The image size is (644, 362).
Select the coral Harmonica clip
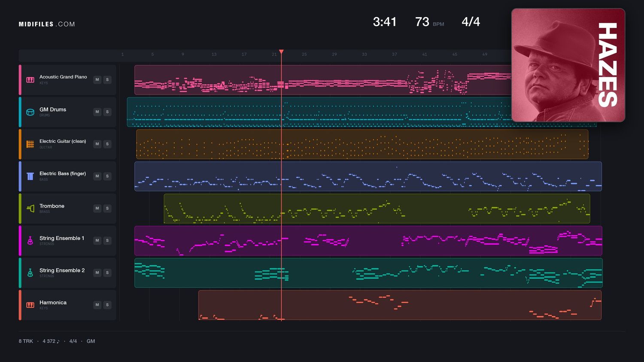coord(400,305)
